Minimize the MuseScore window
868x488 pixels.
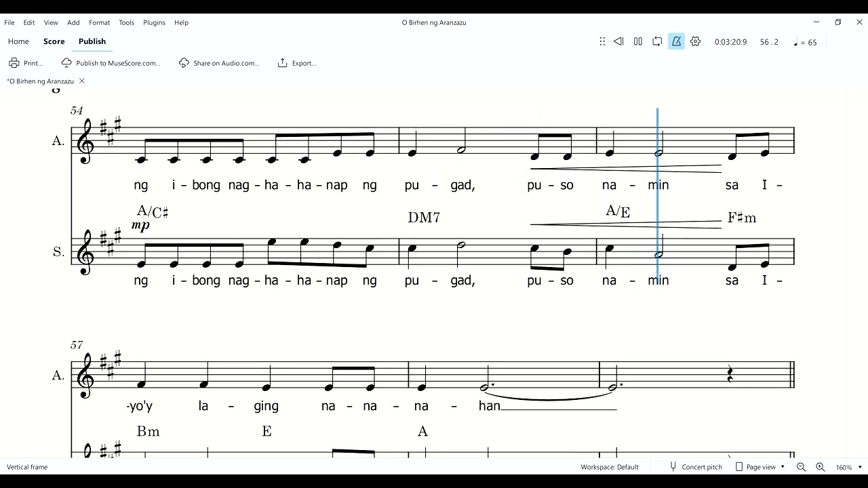pos(816,22)
